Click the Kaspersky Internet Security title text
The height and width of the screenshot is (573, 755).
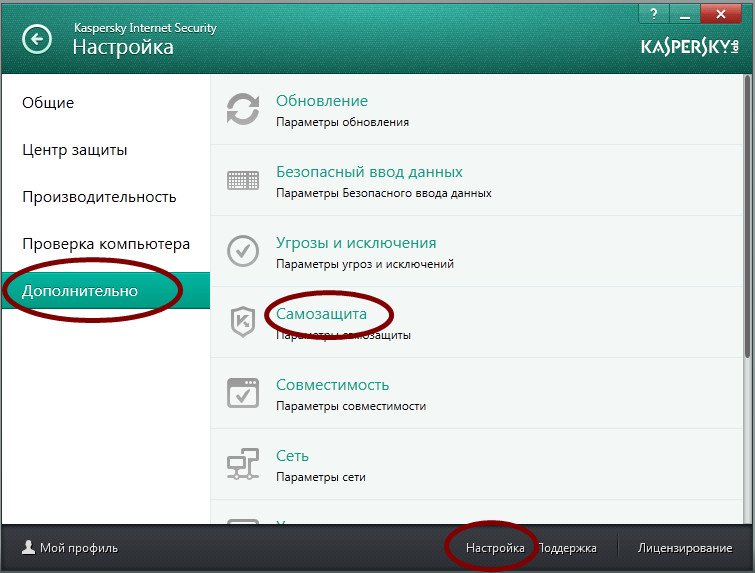[x=145, y=28]
